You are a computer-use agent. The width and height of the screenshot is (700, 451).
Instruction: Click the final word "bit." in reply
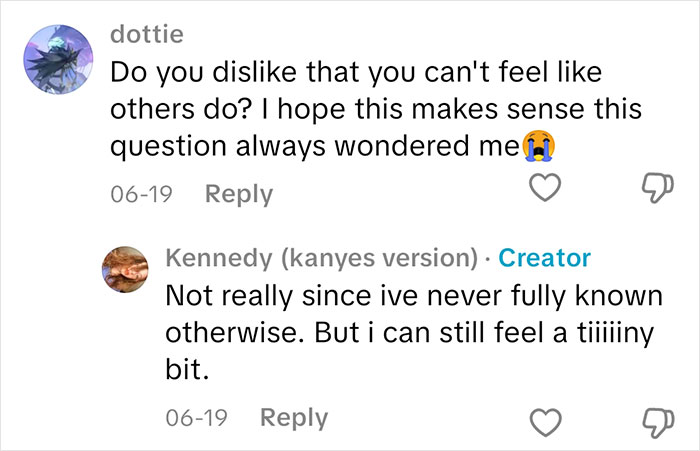point(184,371)
